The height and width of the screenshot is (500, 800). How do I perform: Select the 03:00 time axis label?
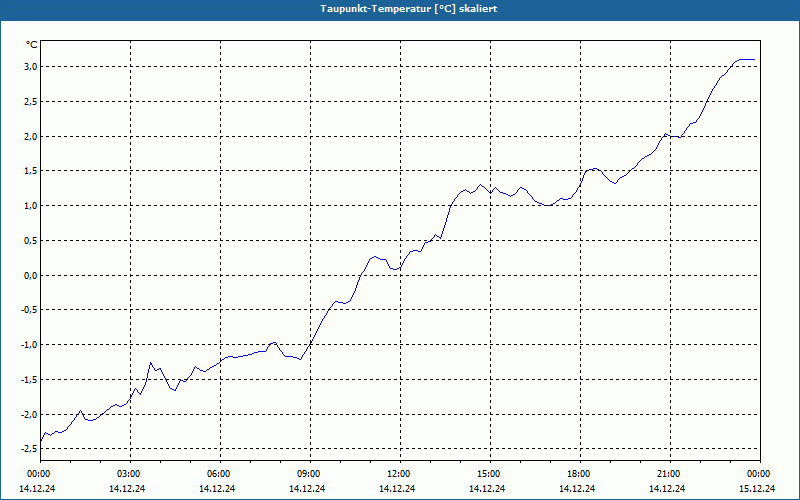pos(131,474)
